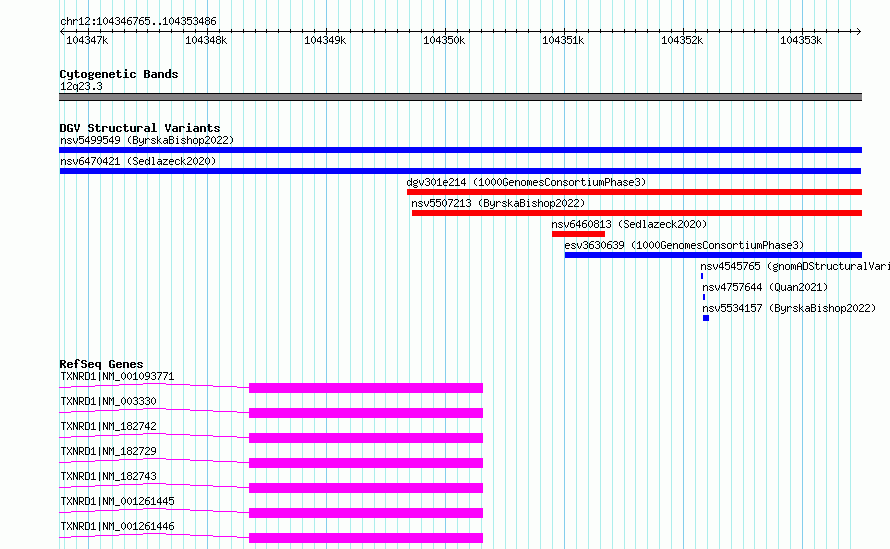Viewport: 890px width, 549px height.
Task: Select the nsv5534157 blue square marker
Action: pos(706,318)
